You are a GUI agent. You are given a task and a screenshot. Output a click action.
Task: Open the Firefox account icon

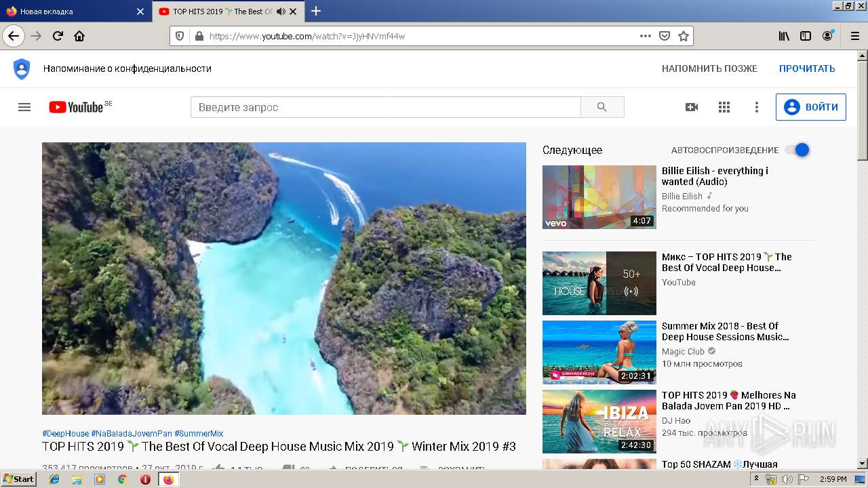tap(827, 36)
